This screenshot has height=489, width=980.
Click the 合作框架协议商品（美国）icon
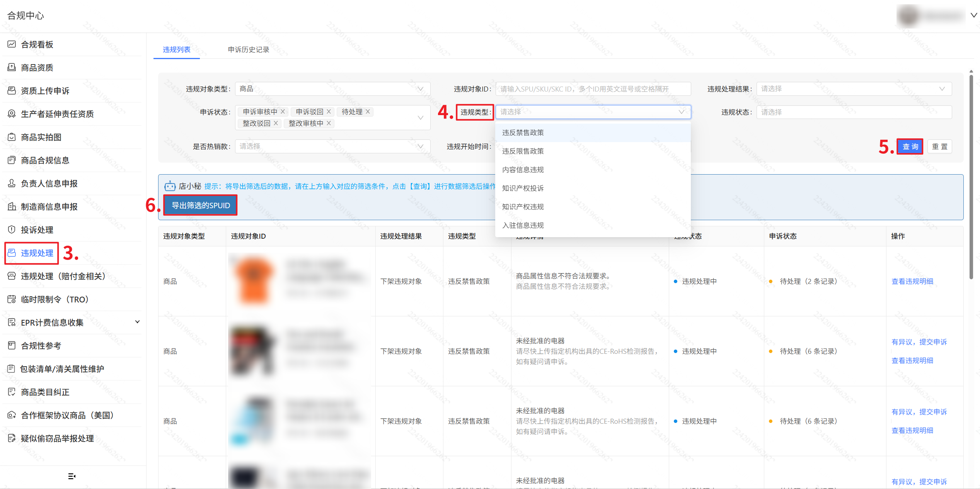pyautogui.click(x=12, y=415)
